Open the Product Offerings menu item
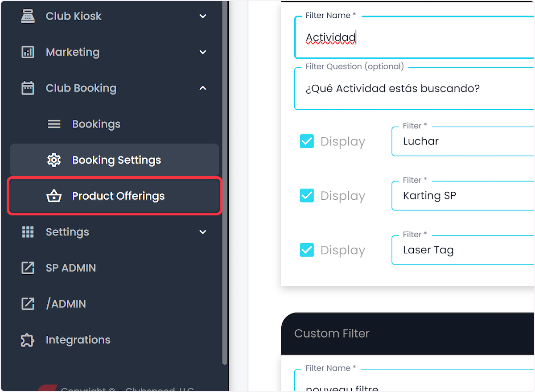Screen dimensions: 535x392 [x=115, y=196]
